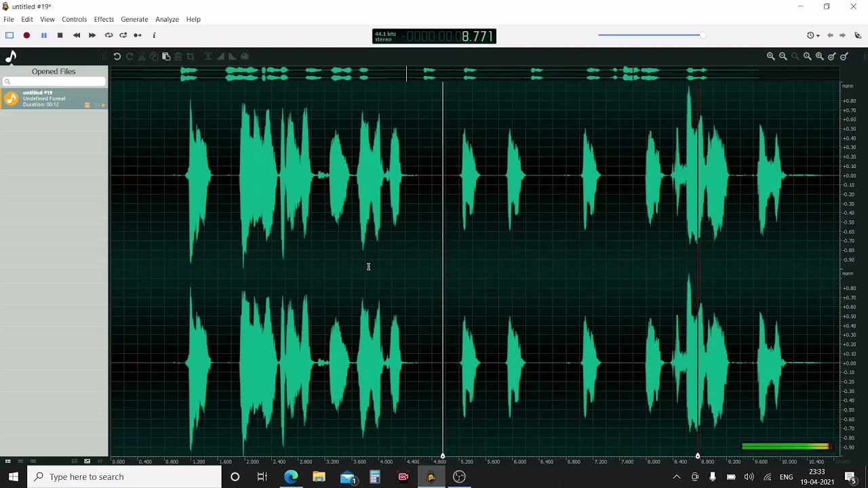Open the Generate menu
The width and height of the screenshot is (868, 488).
point(134,19)
